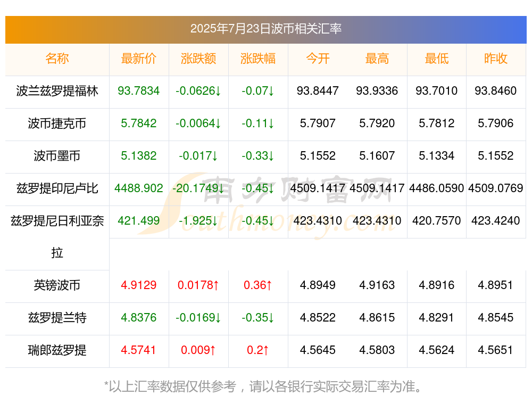Click the row name 波币捷克币
This screenshot has width=532, height=403.
pos(57,124)
